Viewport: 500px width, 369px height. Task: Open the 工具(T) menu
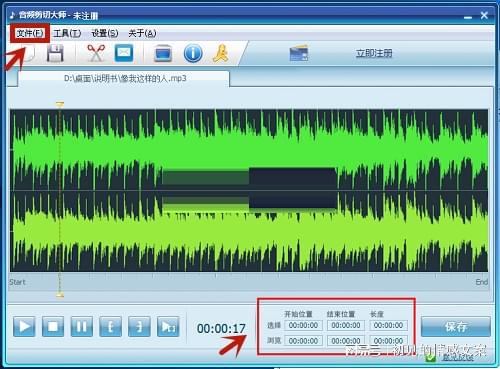[x=67, y=33]
